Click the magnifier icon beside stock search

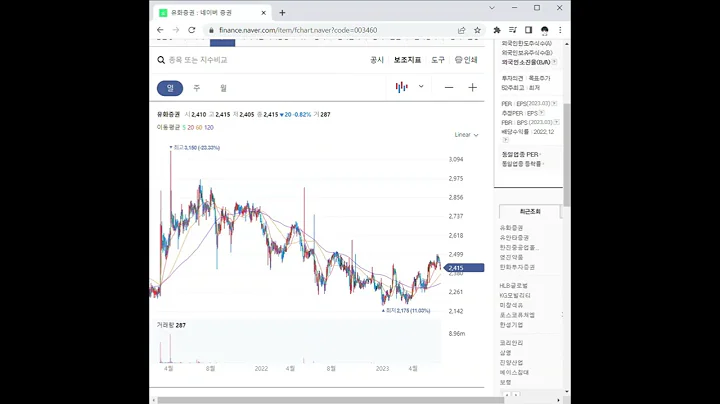click(x=161, y=60)
